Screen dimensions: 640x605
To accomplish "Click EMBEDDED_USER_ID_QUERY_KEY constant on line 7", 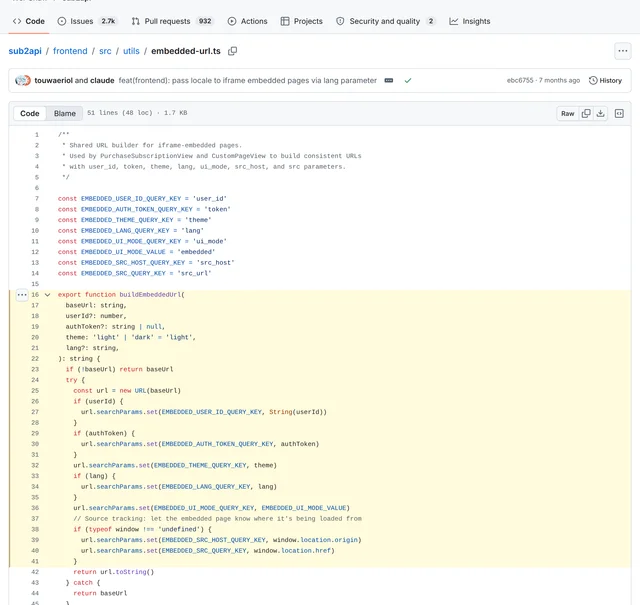I will (x=131, y=198).
